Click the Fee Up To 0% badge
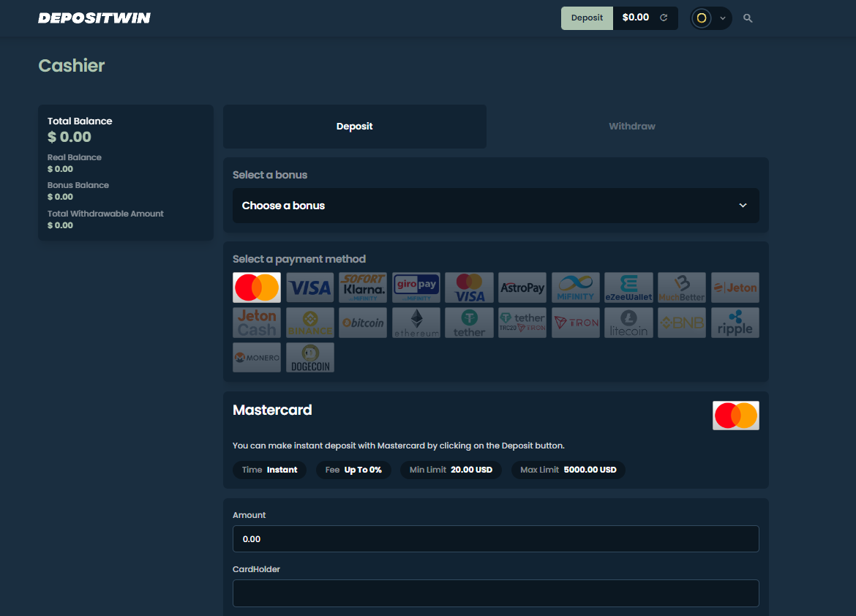The height and width of the screenshot is (616, 856). point(353,470)
